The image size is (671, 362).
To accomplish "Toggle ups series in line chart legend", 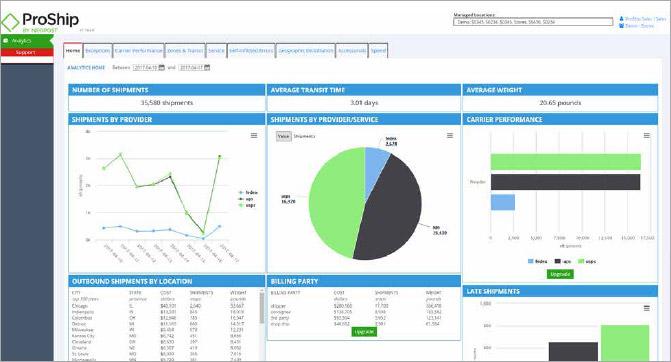I will coord(246,199).
